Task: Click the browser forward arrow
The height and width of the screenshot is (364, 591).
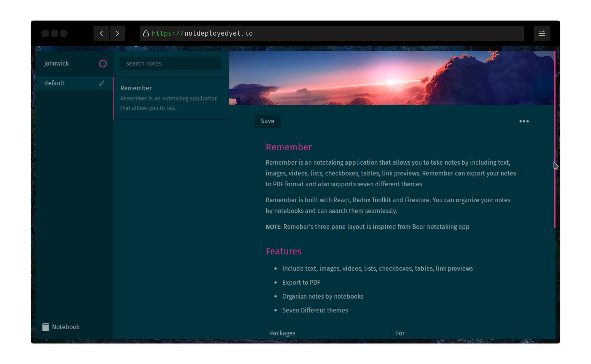Action: point(117,33)
